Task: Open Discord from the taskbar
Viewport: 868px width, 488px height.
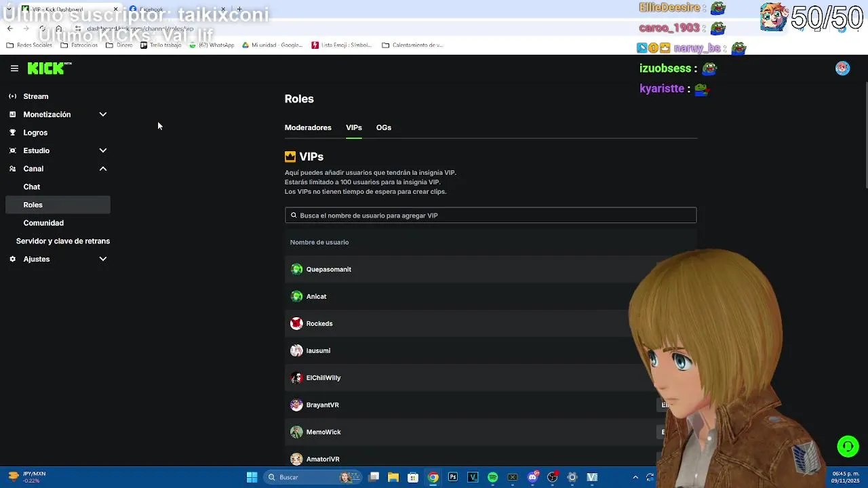Action: (533, 477)
